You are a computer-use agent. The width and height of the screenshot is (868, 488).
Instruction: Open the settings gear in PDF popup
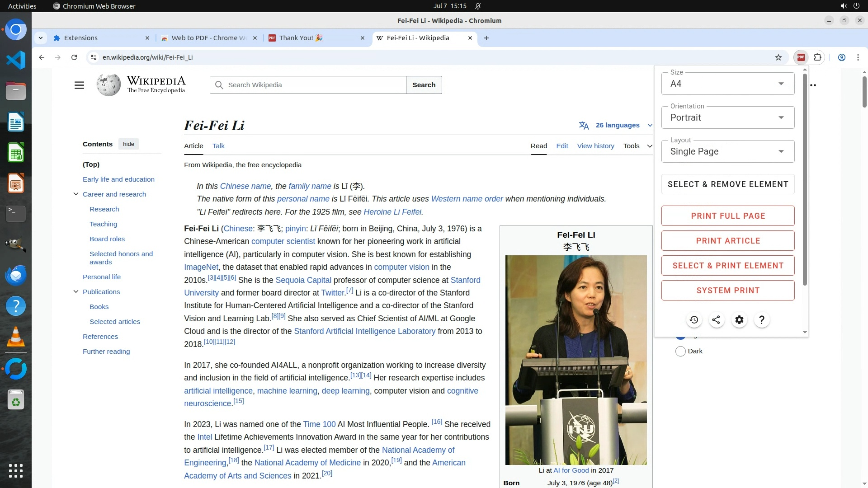739,320
